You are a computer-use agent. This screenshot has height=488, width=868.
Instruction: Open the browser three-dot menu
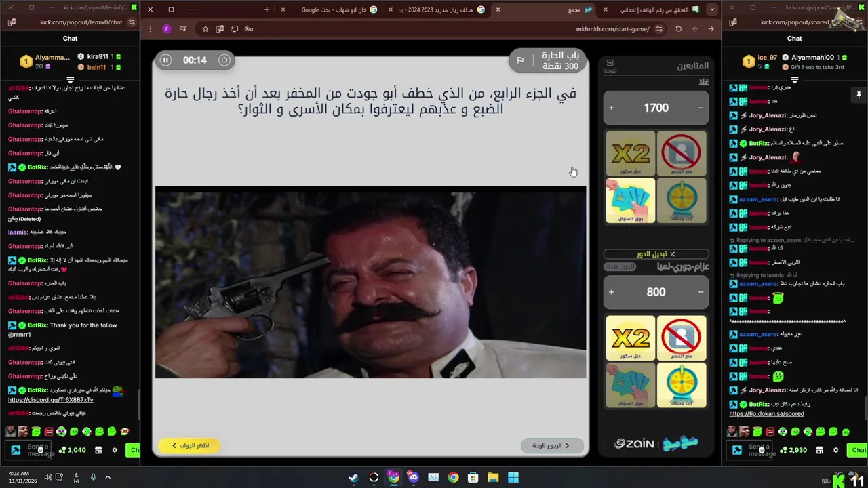[150, 29]
